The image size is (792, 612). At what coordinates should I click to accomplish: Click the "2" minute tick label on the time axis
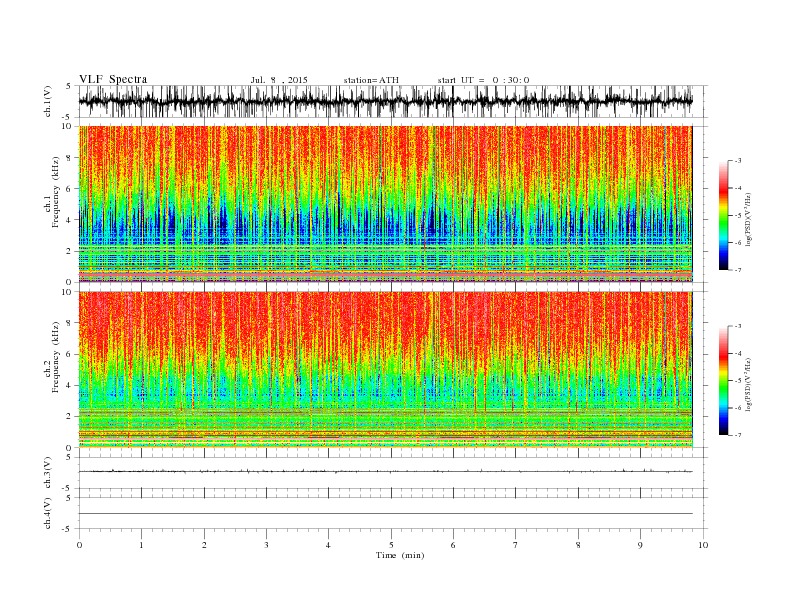pos(204,545)
